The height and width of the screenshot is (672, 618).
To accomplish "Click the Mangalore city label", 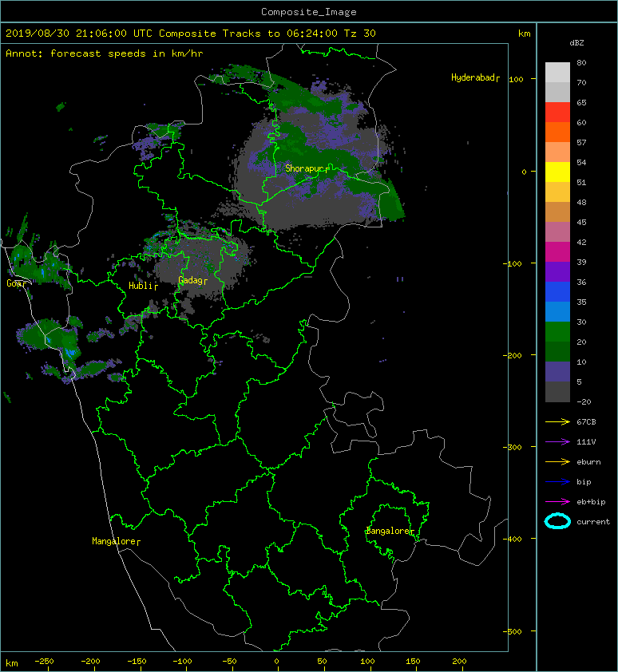I will [113, 541].
